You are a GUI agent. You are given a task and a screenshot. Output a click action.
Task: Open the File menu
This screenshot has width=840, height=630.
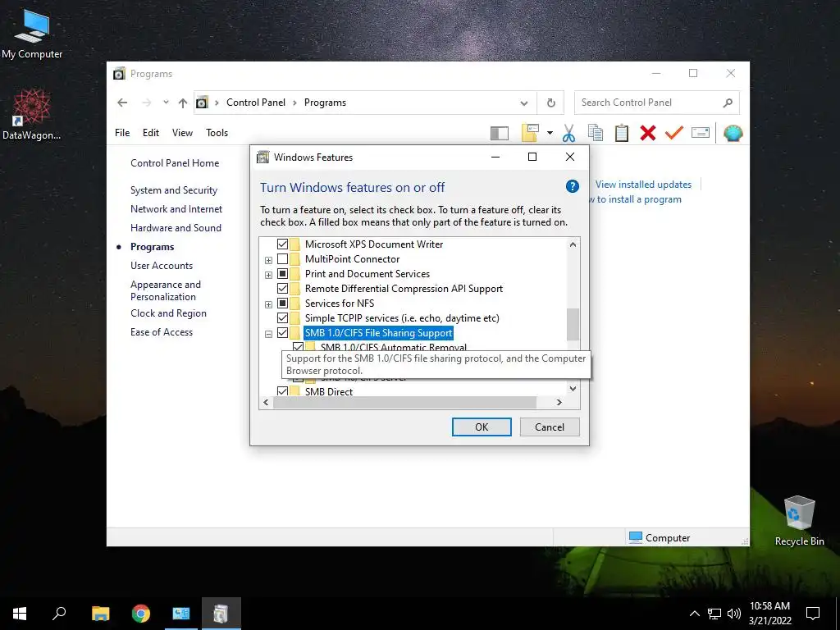click(x=122, y=132)
